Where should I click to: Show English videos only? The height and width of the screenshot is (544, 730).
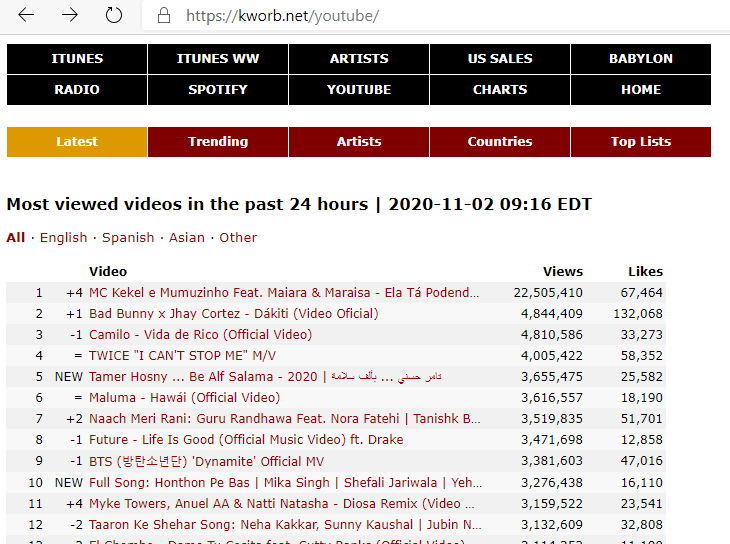pyautogui.click(x=64, y=238)
